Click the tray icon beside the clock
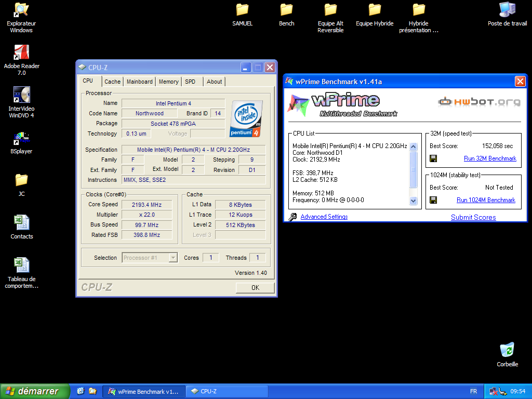 503,392
